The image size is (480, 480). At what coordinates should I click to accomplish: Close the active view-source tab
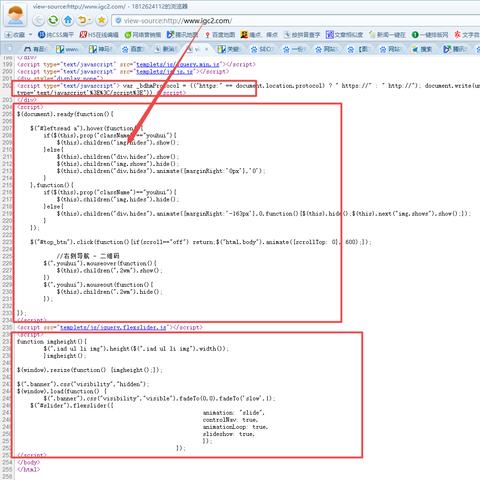[x=206, y=49]
